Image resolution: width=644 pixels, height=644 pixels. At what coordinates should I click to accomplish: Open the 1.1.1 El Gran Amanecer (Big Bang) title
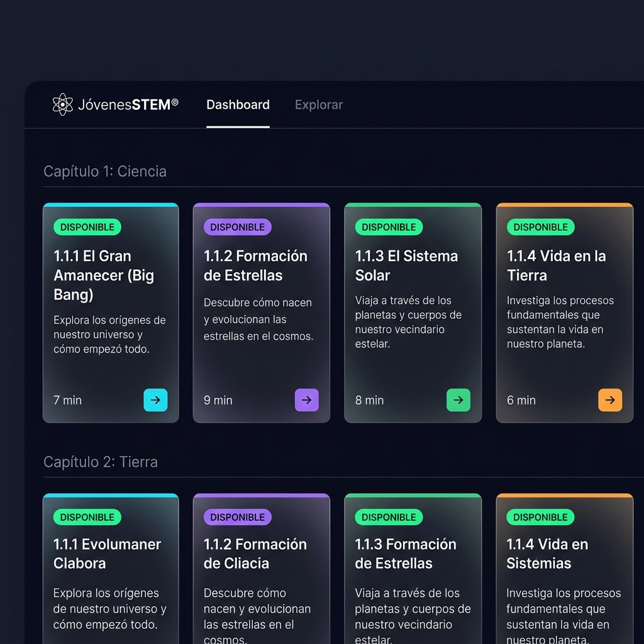click(x=104, y=275)
